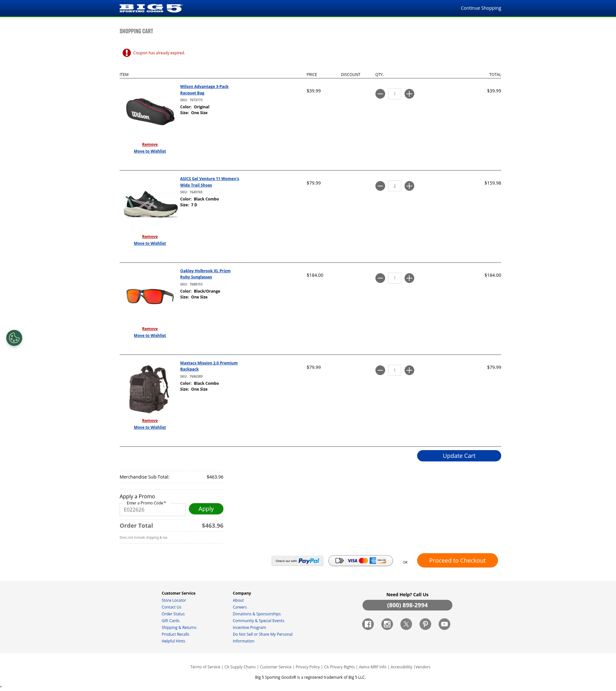Visit the Instagram social icon

[x=387, y=624]
